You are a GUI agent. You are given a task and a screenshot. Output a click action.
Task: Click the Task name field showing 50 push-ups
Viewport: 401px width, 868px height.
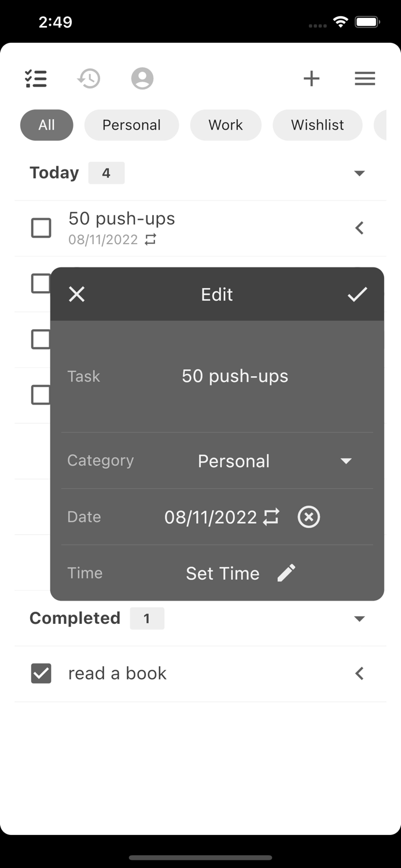coord(235,376)
